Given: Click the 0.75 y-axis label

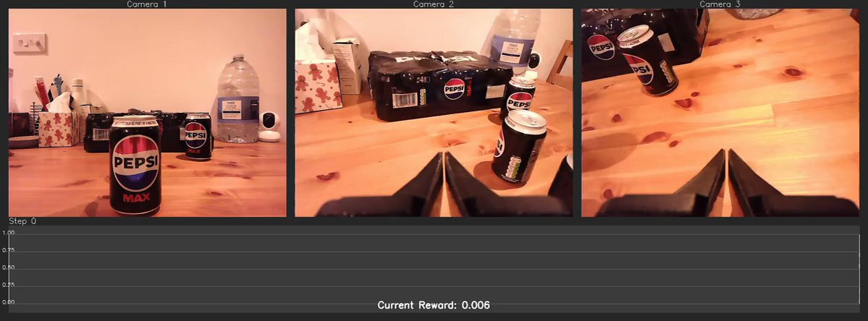Looking at the screenshot, I should [x=8, y=251].
